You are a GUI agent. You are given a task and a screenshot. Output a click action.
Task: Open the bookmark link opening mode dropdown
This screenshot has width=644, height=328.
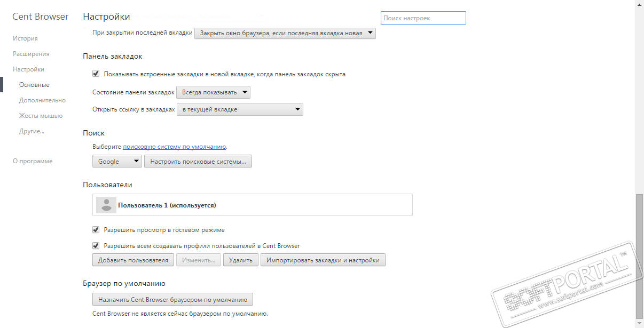(240, 109)
